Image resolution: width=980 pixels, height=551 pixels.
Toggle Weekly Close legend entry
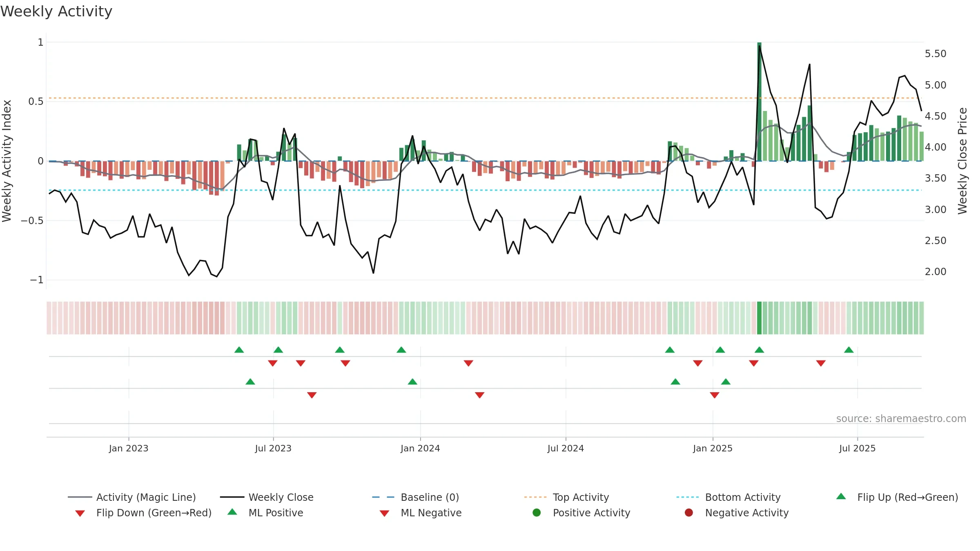[267, 497]
